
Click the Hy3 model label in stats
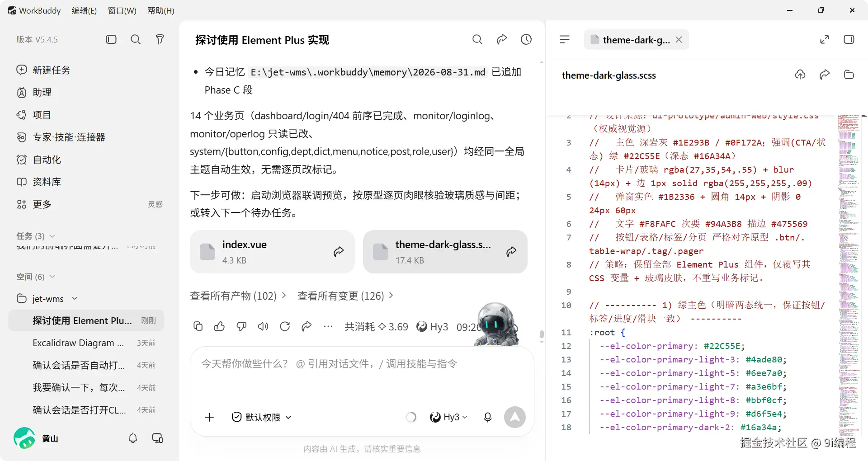click(x=432, y=327)
